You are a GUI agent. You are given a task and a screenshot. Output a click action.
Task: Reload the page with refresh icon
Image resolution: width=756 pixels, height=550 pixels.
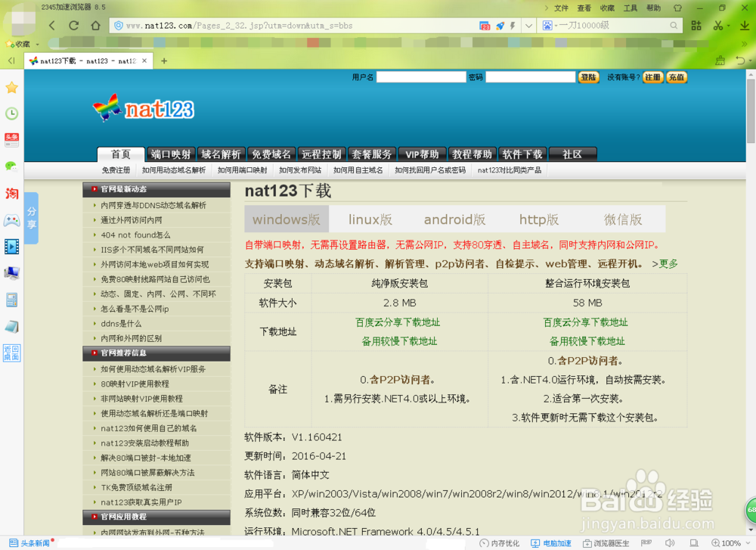74,26
